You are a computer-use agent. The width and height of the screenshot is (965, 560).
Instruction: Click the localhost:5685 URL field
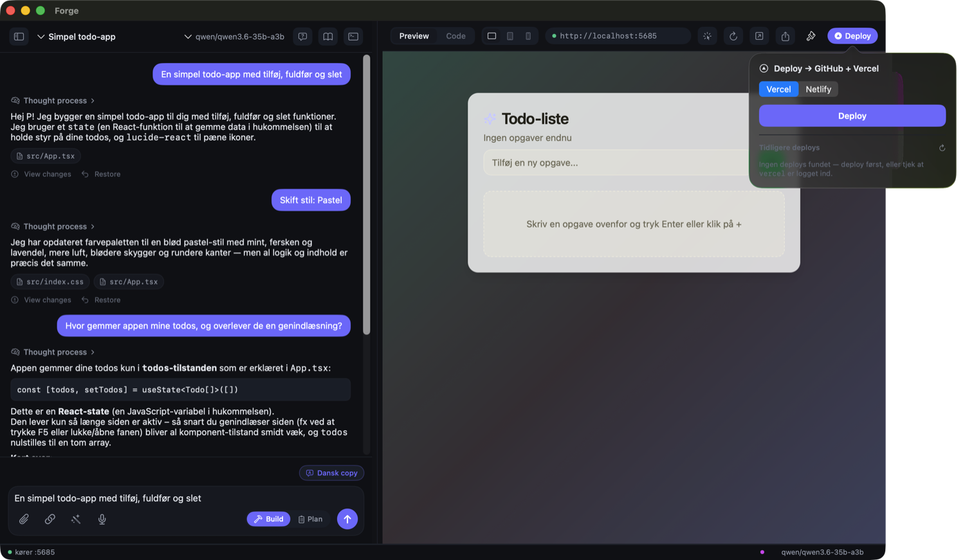tap(618, 36)
